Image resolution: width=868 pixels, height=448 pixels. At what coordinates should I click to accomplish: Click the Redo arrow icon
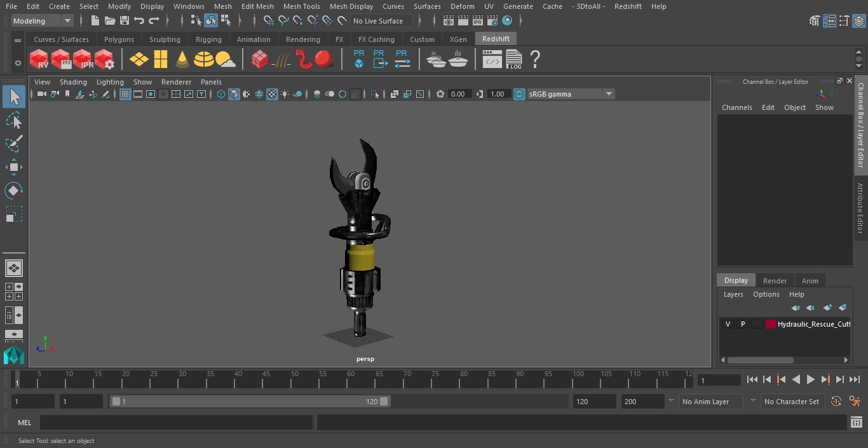pos(154,21)
